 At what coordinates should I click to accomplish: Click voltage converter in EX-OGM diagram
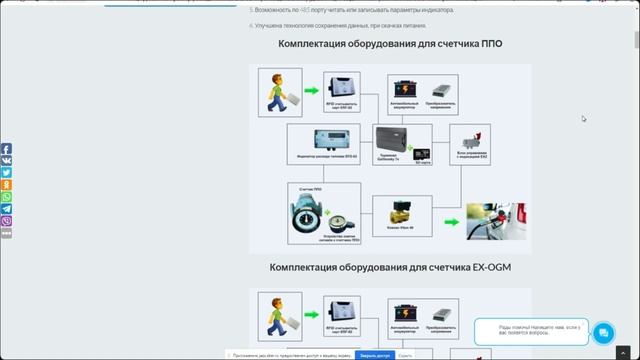pos(441,315)
